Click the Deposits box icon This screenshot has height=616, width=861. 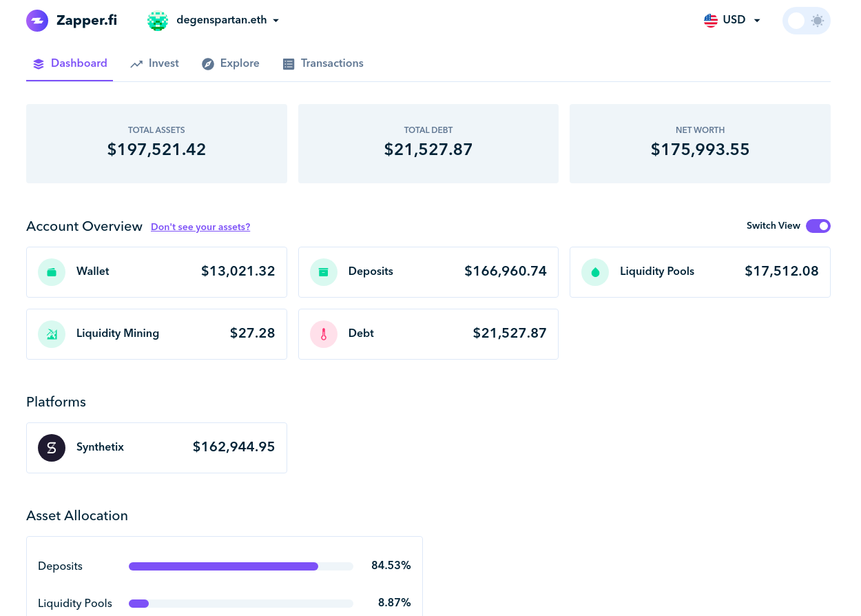(x=324, y=272)
